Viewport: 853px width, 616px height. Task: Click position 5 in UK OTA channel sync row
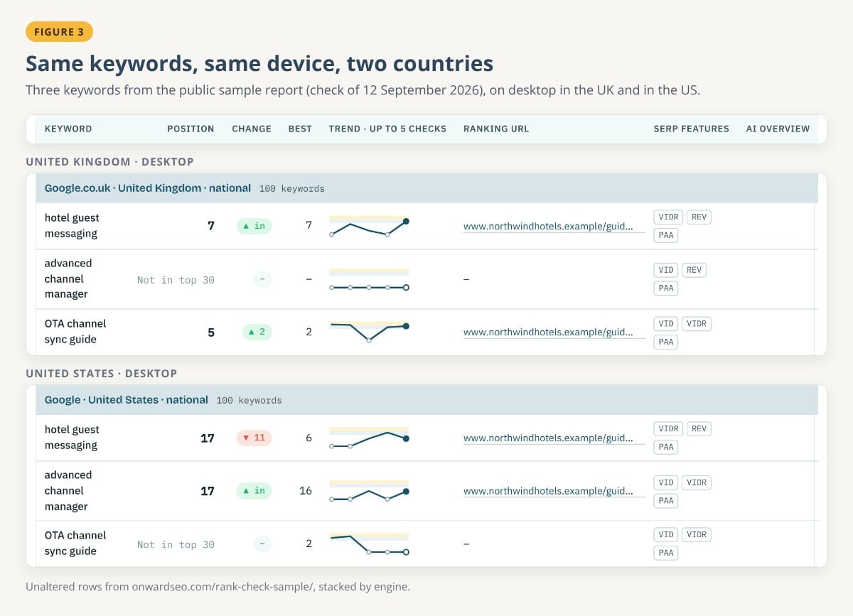211,333
